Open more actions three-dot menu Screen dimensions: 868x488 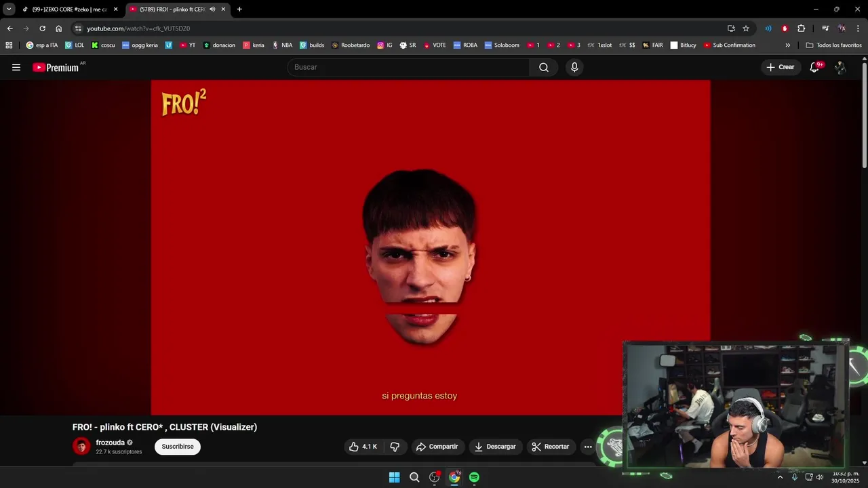point(588,447)
